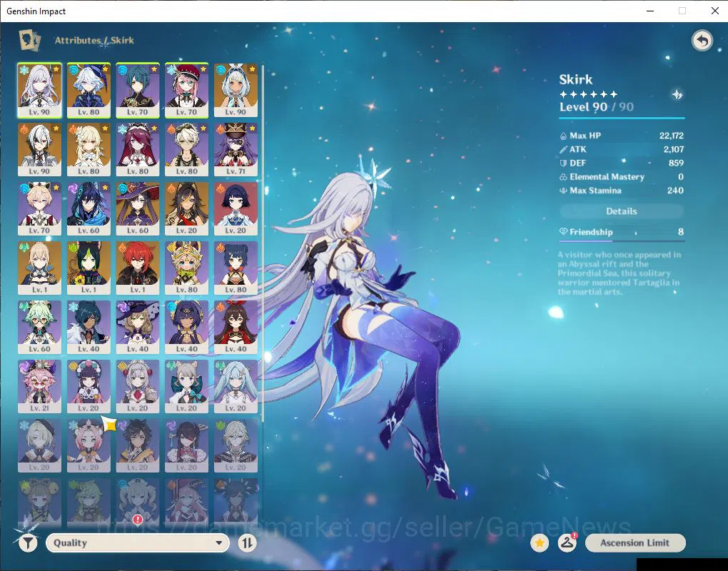Open Skirk's sparkle icon beside her stars
Image resolution: width=728 pixels, height=571 pixels.
click(x=677, y=95)
